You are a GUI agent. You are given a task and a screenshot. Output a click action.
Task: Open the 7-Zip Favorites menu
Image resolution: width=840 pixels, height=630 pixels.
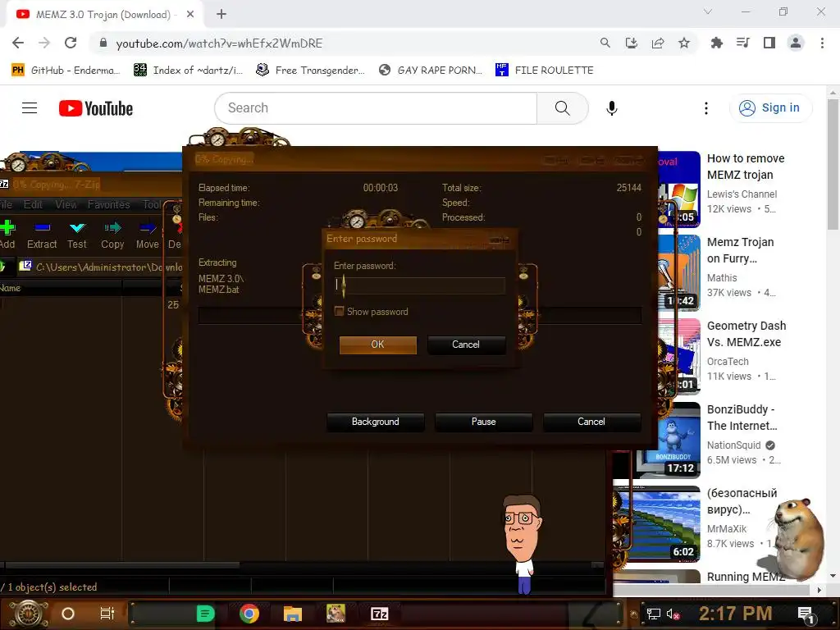click(x=109, y=204)
